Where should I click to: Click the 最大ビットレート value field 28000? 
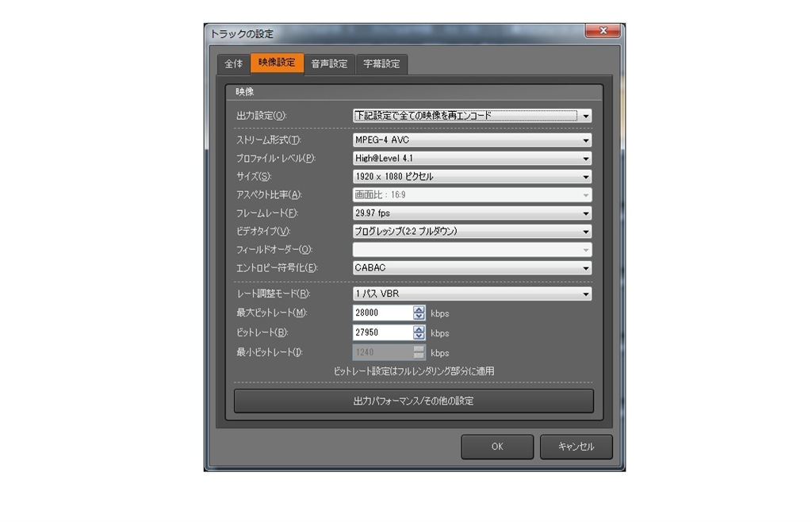pos(383,313)
